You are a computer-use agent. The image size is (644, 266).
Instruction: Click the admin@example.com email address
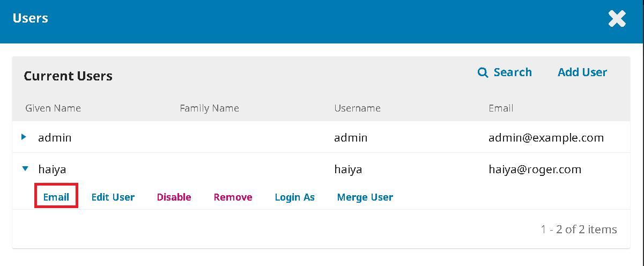[x=546, y=138]
